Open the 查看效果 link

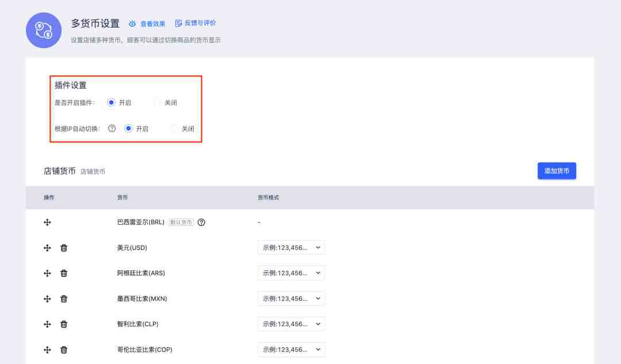(x=152, y=24)
